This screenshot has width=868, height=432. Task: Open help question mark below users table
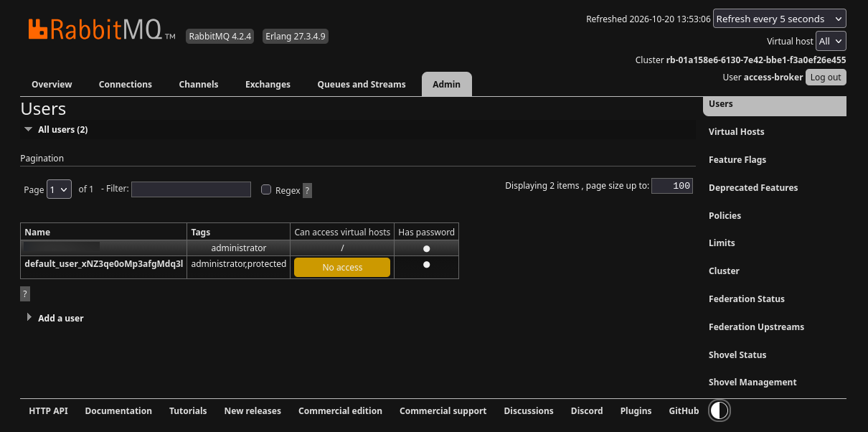click(25, 294)
